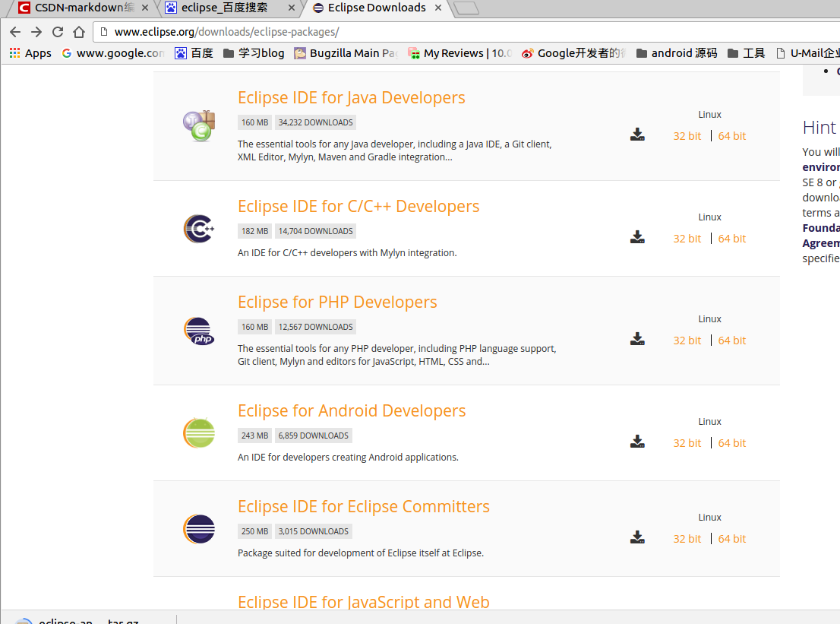Go back using the browser back arrow

pos(15,32)
